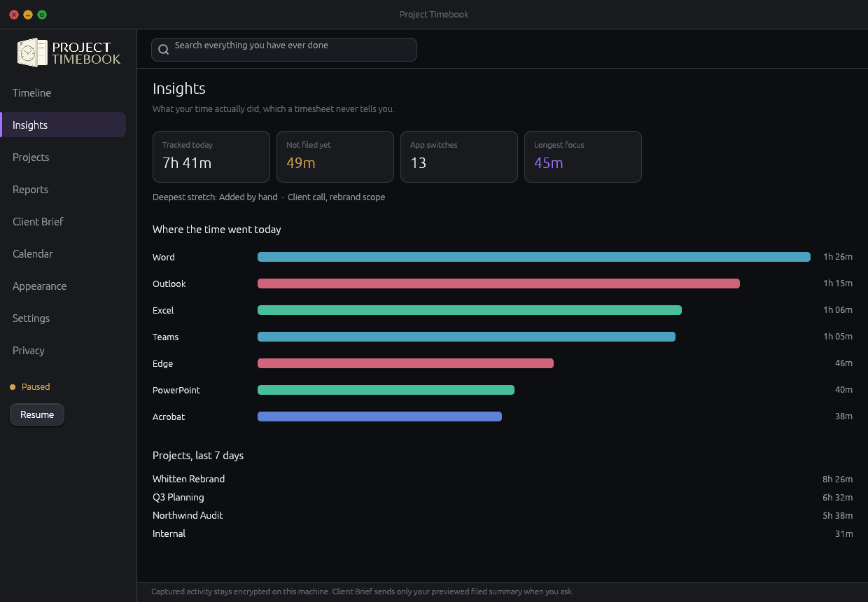Click the encrypted-activity footer notice
The height and width of the screenshot is (602, 868).
coord(363,591)
